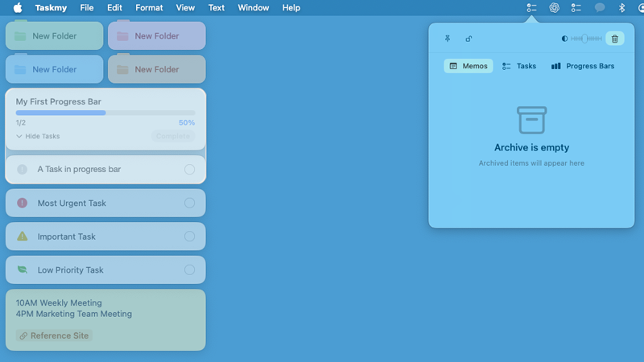Click the trash archive button
Image resolution: width=644 pixels, height=362 pixels.
tap(615, 39)
